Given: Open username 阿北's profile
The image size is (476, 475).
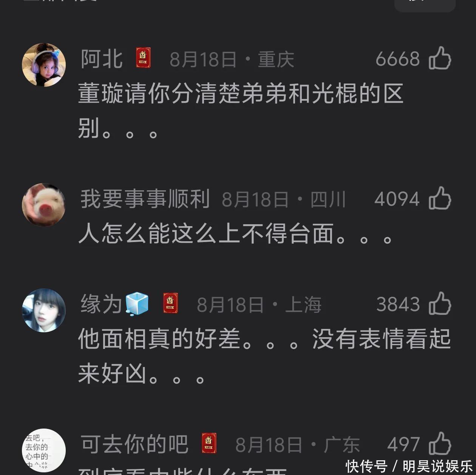Looking at the screenshot, I should pyautogui.click(x=102, y=59).
